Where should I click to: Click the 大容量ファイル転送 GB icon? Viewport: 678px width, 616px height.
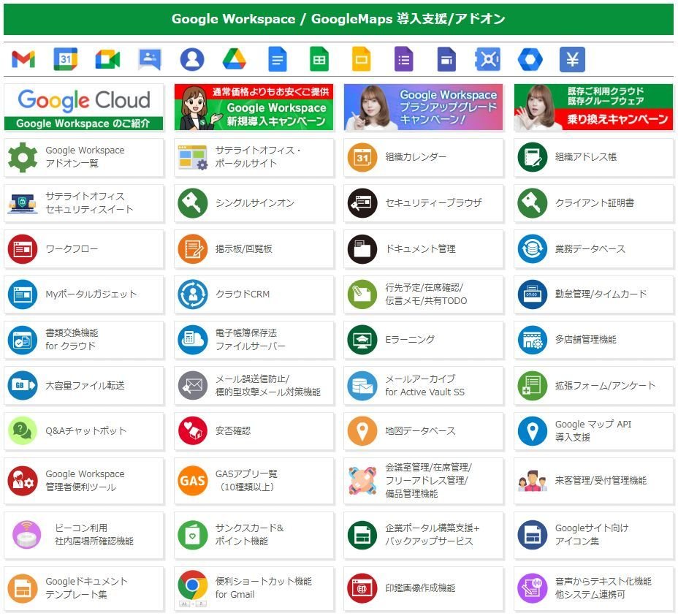[23, 385]
